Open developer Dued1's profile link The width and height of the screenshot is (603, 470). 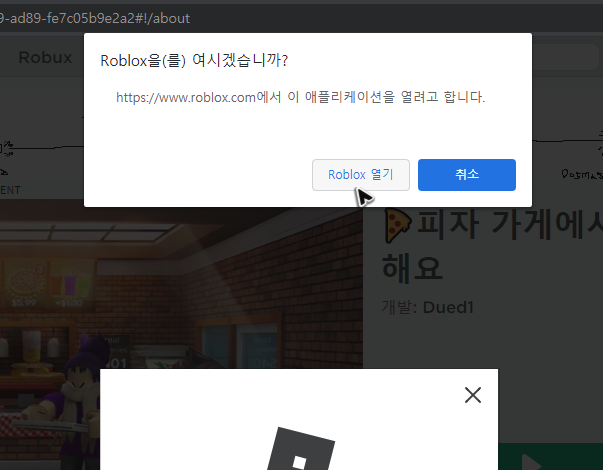(448, 307)
